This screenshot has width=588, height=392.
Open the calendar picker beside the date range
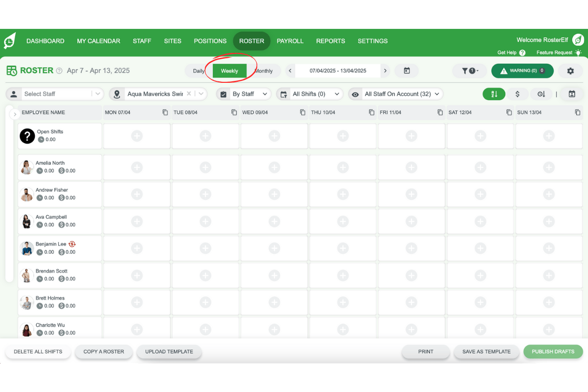[407, 71]
